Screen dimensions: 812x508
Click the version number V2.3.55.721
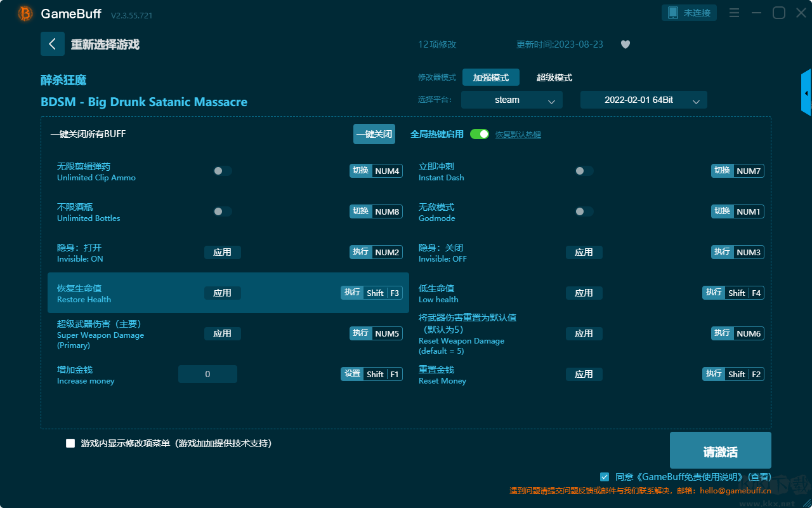pos(131,15)
